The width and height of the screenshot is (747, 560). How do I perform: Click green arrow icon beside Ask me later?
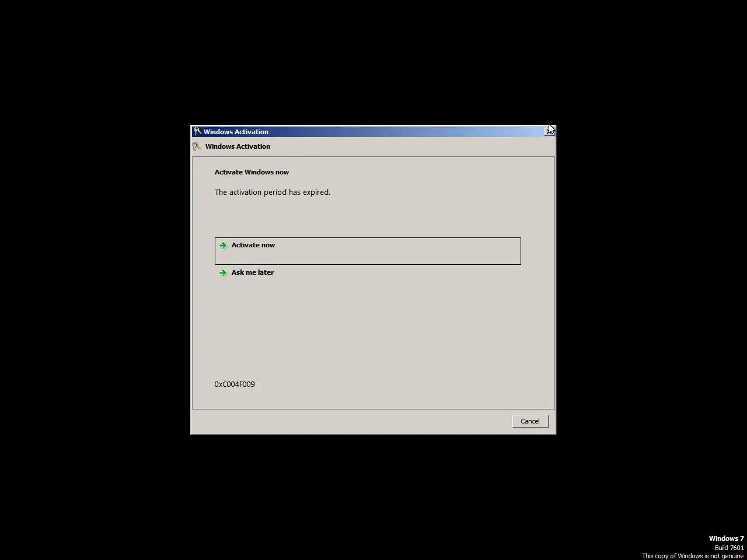click(x=223, y=273)
